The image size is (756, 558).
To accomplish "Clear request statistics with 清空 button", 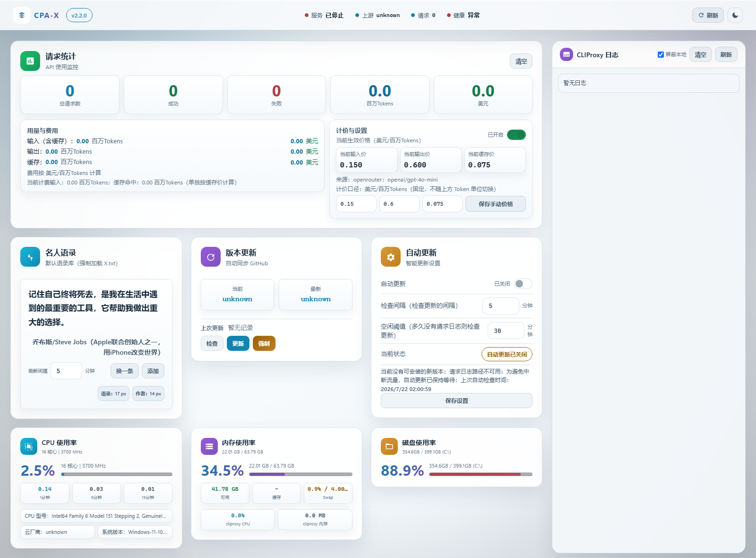I will pyautogui.click(x=521, y=61).
